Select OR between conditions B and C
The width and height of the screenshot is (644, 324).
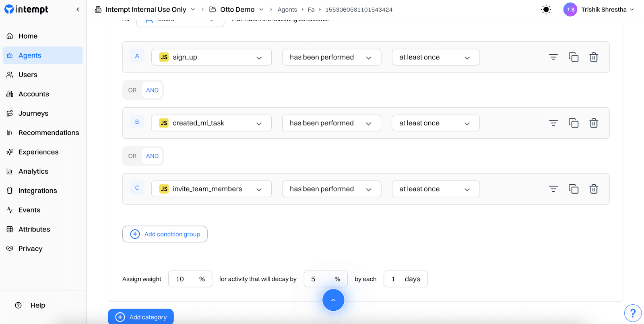point(132,156)
